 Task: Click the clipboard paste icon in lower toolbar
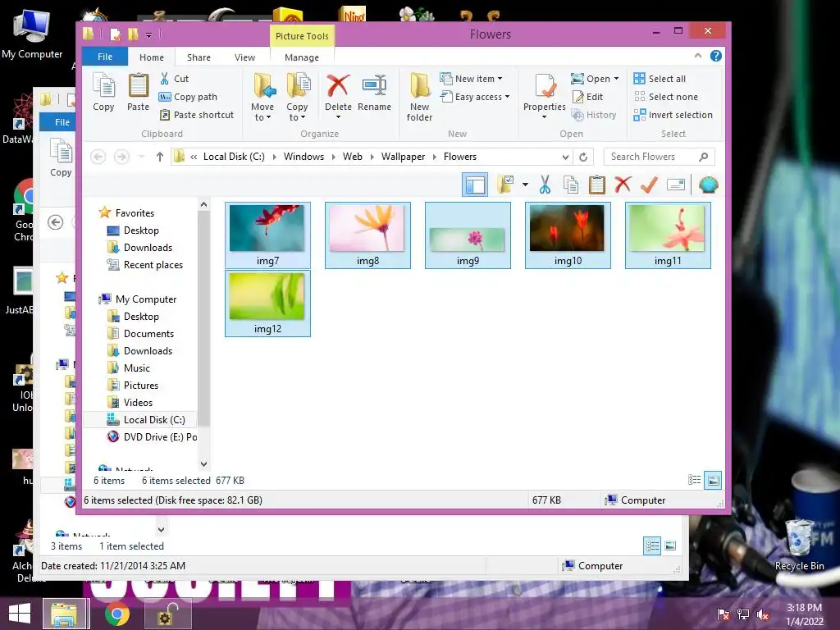pyautogui.click(x=597, y=185)
